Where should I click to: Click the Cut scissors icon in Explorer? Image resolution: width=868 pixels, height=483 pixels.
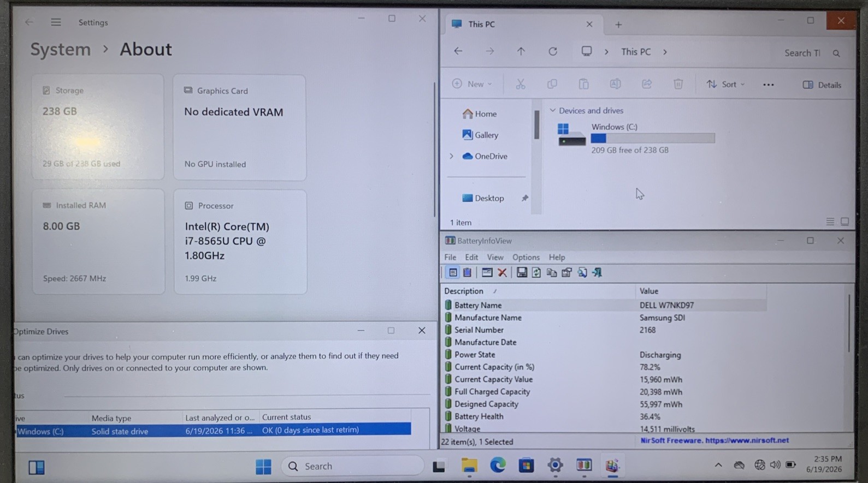click(x=521, y=84)
